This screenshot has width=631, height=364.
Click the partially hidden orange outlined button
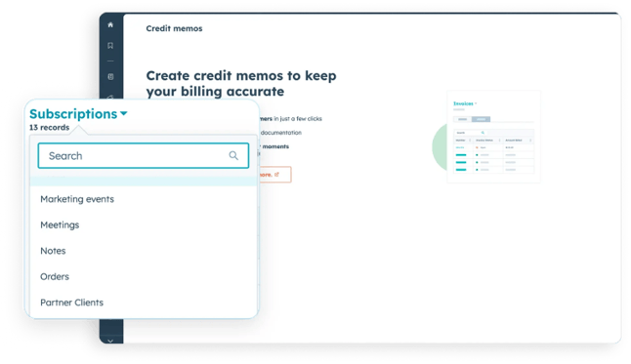point(274,175)
